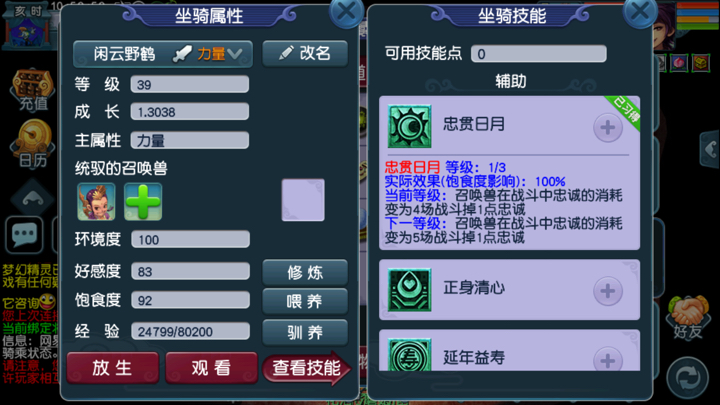
Task: Click the summoned beast portrait thumbnail
Action: (x=96, y=202)
